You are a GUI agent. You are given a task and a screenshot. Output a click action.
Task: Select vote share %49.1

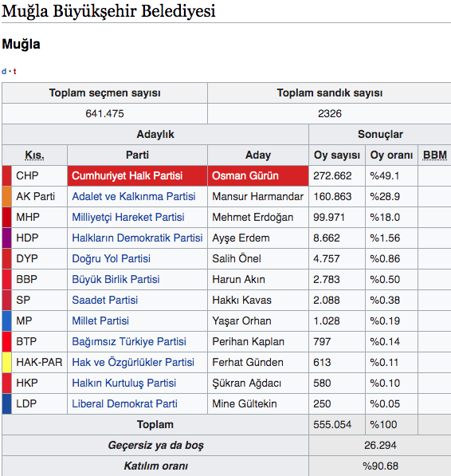click(385, 175)
